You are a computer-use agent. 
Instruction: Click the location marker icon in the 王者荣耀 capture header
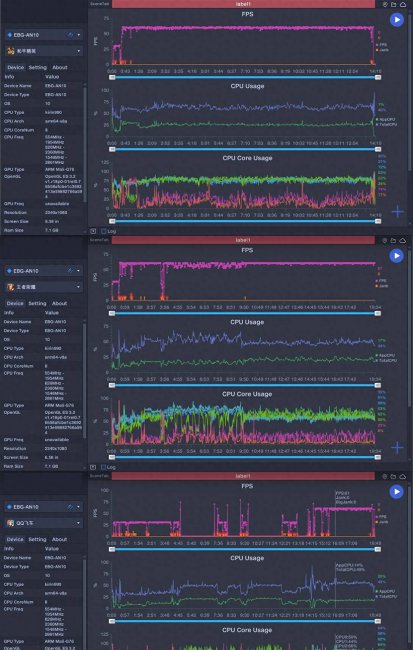(x=385, y=240)
